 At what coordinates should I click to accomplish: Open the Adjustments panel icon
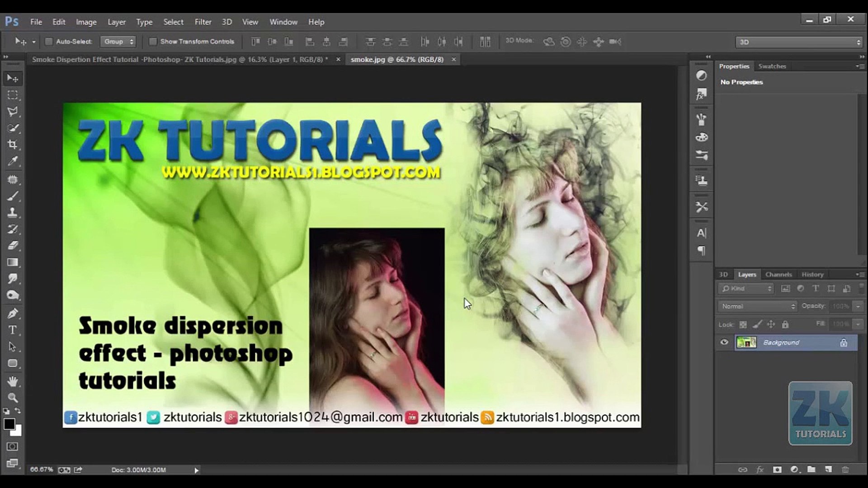coord(701,75)
